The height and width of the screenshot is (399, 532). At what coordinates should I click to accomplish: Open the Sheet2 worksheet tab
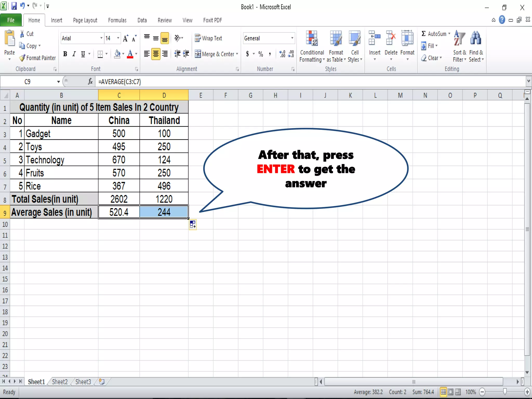tap(60, 382)
